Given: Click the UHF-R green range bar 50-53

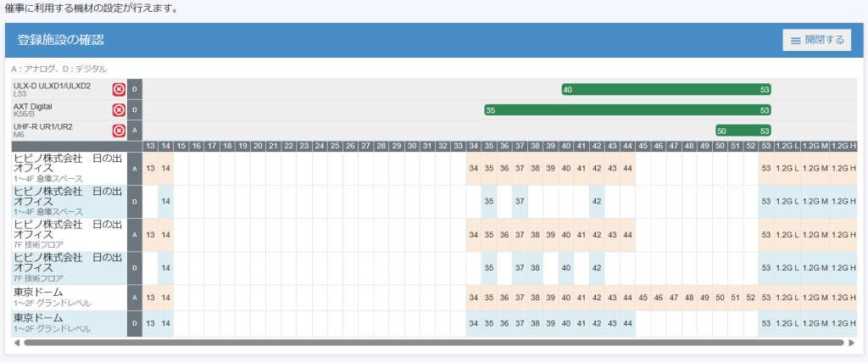Looking at the screenshot, I should (x=743, y=130).
